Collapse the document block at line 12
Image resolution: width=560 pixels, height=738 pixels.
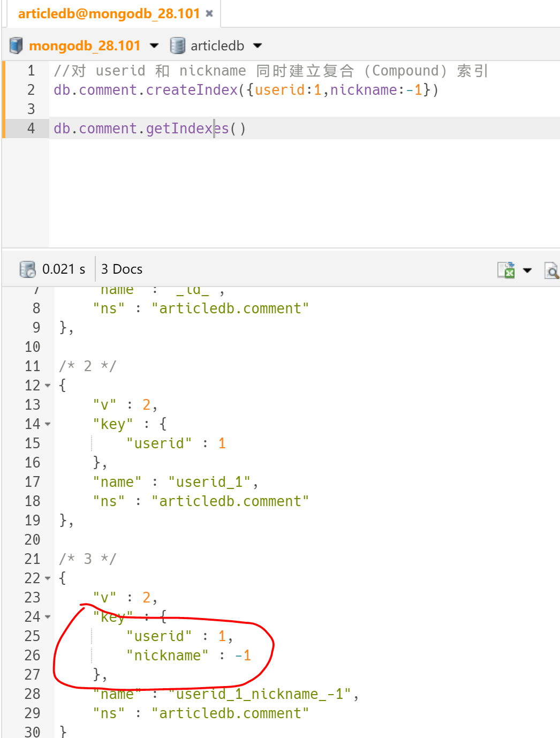tap(48, 386)
